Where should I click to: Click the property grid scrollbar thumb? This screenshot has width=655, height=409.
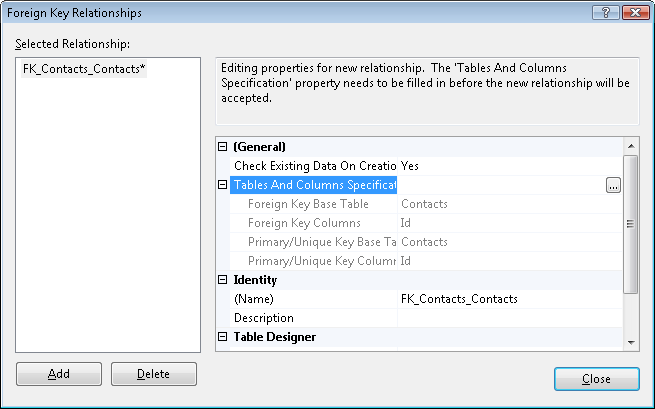pos(630,224)
